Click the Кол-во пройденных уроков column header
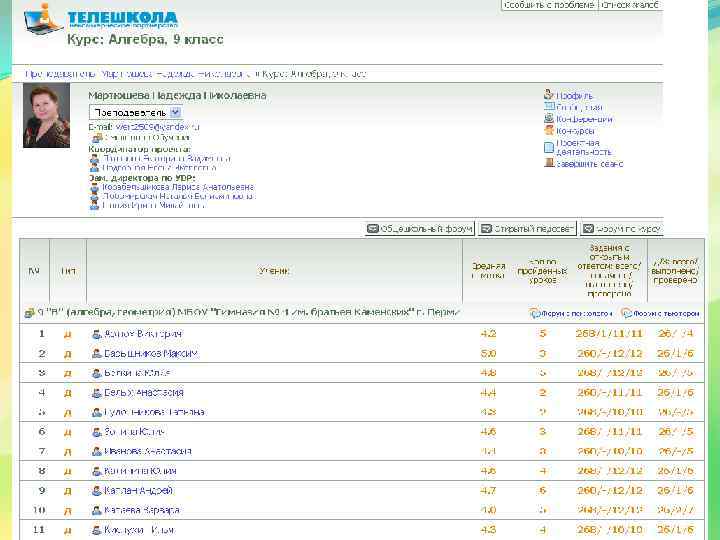This screenshot has height=540, width=720. click(x=542, y=271)
